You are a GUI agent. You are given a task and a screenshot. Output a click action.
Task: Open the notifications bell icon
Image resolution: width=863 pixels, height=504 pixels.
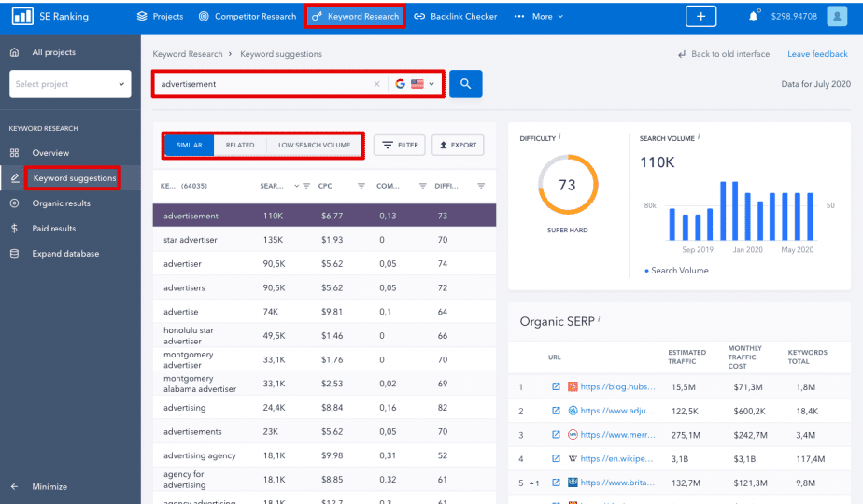(x=753, y=16)
